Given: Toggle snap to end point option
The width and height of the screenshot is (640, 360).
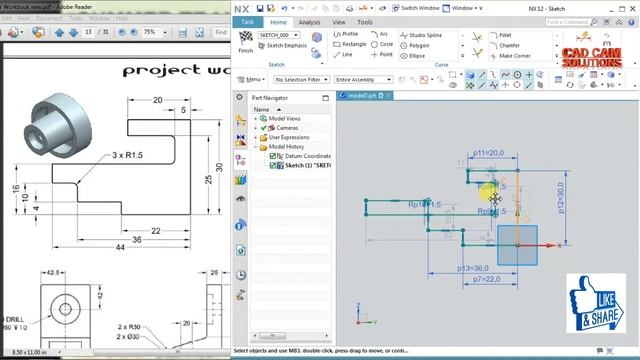Looking at the screenshot, I should click(x=482, y=75).
